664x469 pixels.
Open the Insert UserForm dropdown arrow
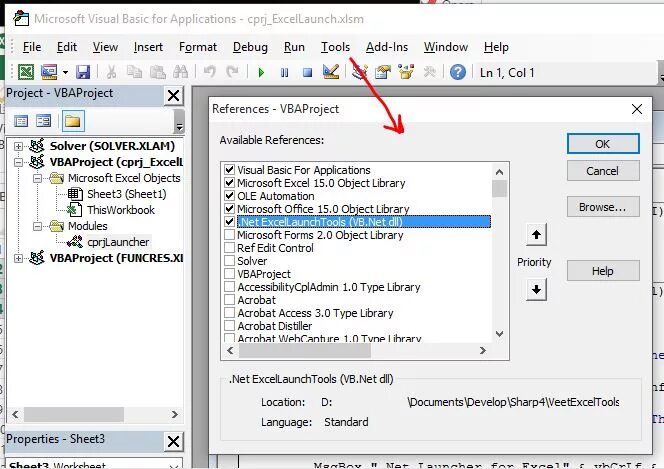point(65,72)
